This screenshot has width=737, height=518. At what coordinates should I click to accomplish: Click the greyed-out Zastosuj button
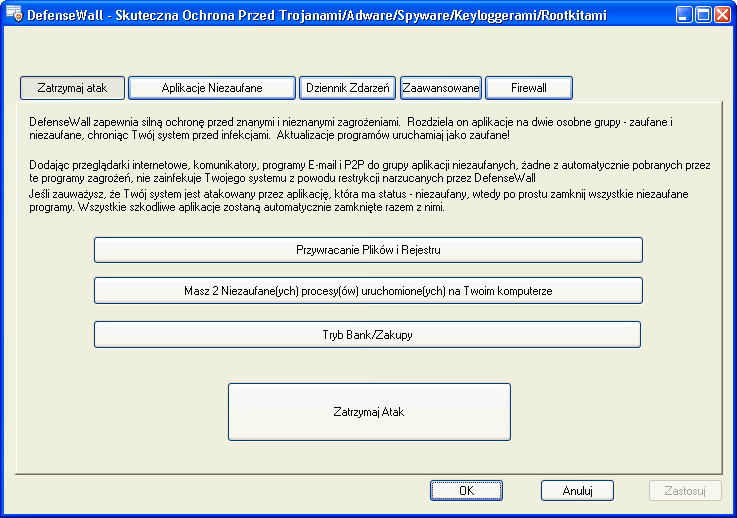coord(685,491)
